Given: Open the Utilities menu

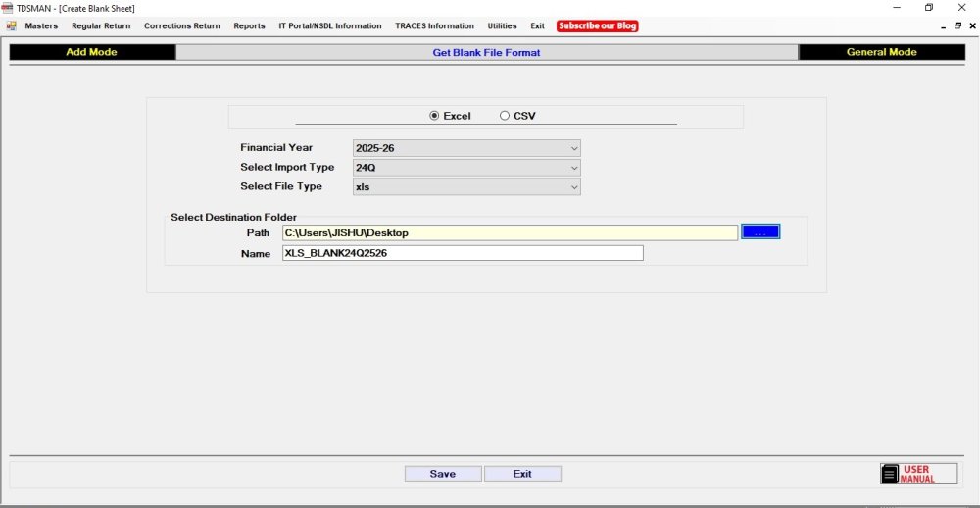Looking at the screenshot, I should pyautogui.click(x=502, y=26).
